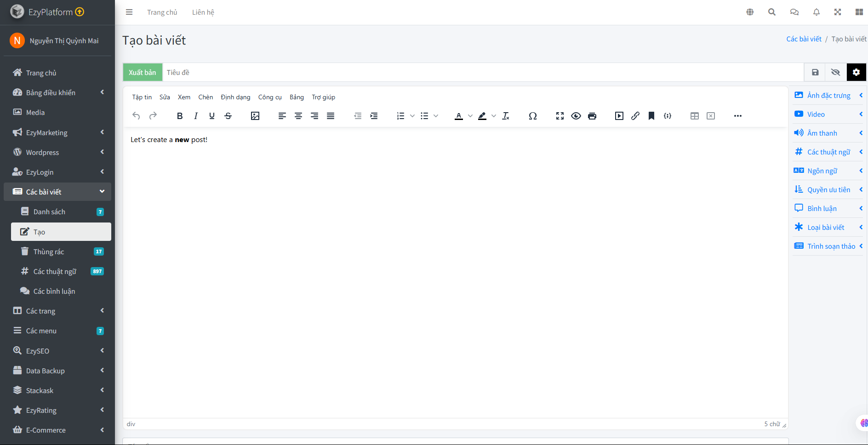The width and height of the screenshot is (868, 445).
Task: Toggle strikethrough formatting
Action: tap(228, 116)
